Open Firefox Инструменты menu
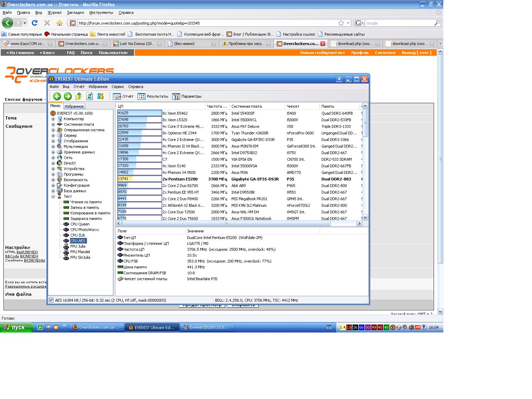The image size is (532, 399). (101, 12)
